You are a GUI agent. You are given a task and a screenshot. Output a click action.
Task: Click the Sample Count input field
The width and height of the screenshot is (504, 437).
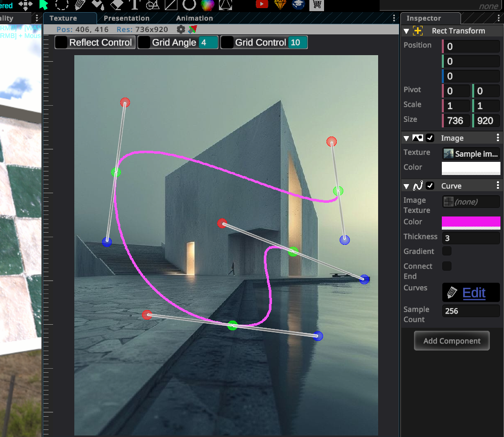click(x=471, y=311)
